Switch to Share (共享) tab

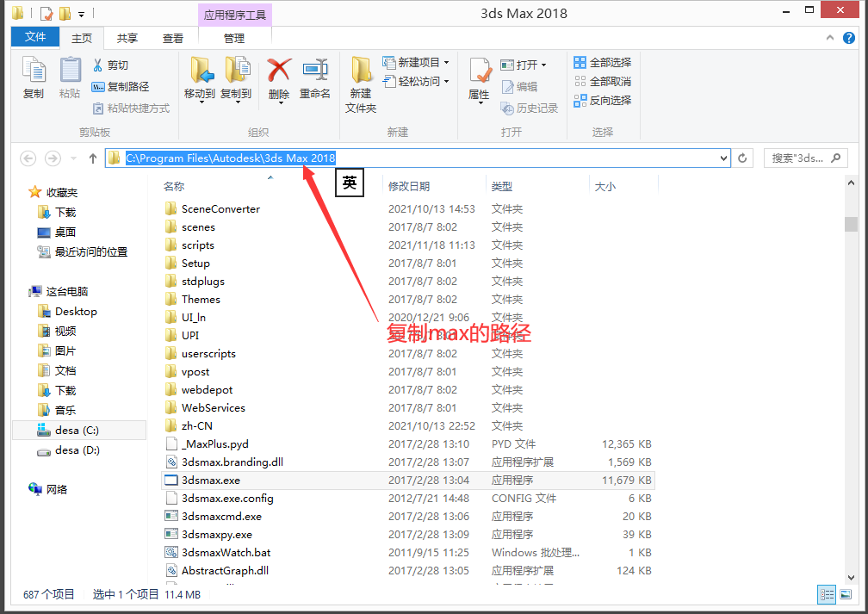point(127,38)
